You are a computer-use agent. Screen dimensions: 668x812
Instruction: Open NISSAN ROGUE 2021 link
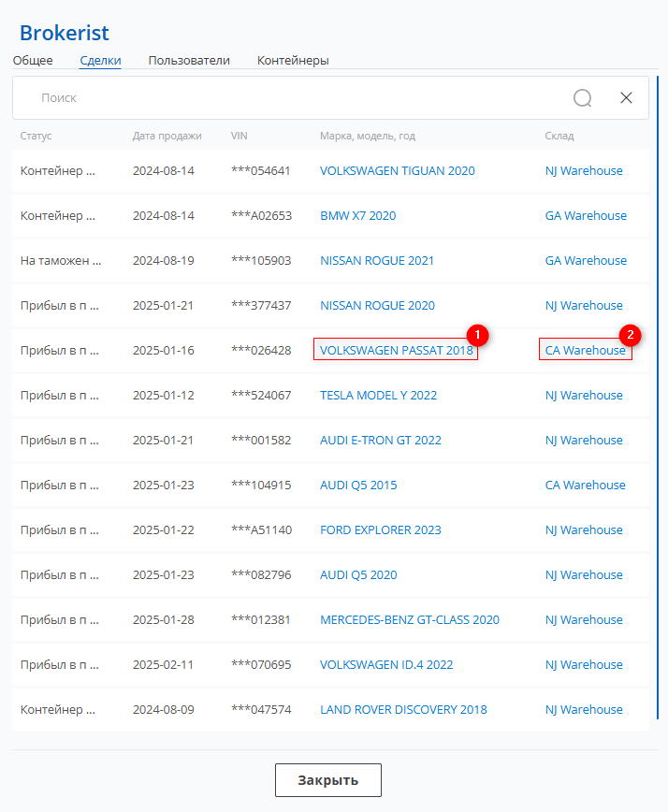(377, 260)
